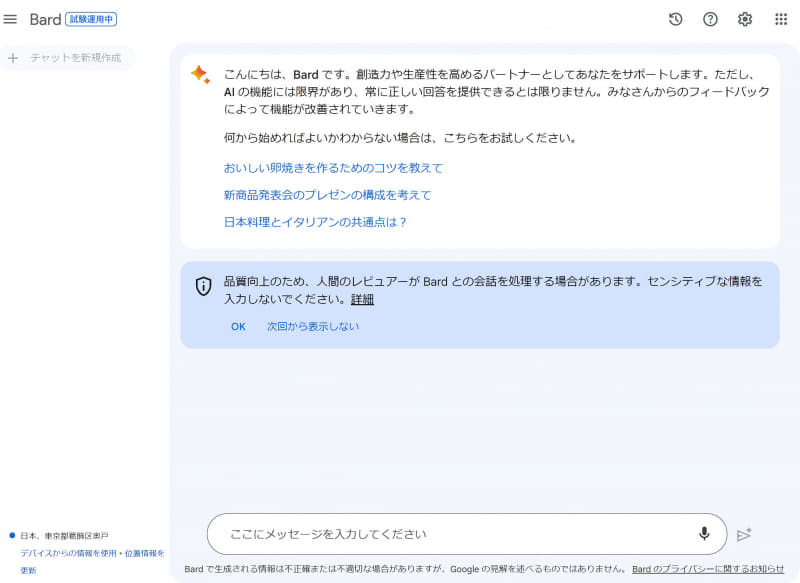
Task: Open Bard のプライバシーに関するお知らせ link
Action: click(x=708, y=569)
